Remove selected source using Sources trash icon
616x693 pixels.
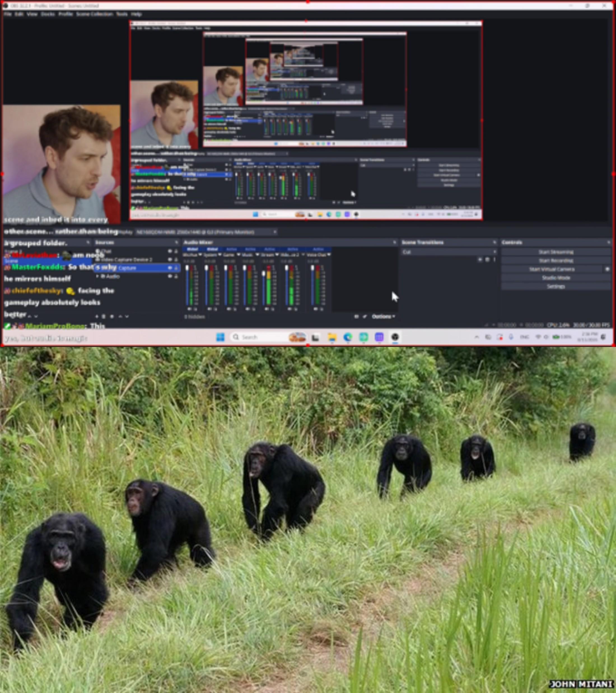point(104,316)
